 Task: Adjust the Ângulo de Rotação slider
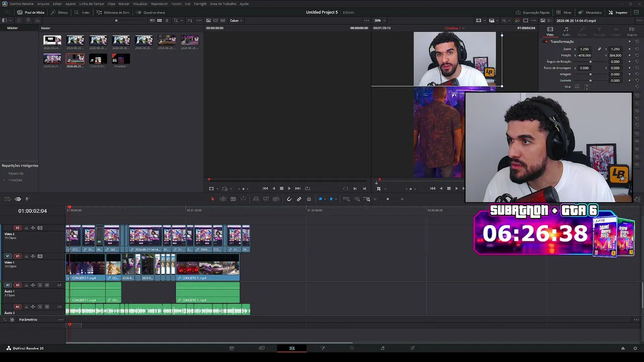click(x=591, y=62)
